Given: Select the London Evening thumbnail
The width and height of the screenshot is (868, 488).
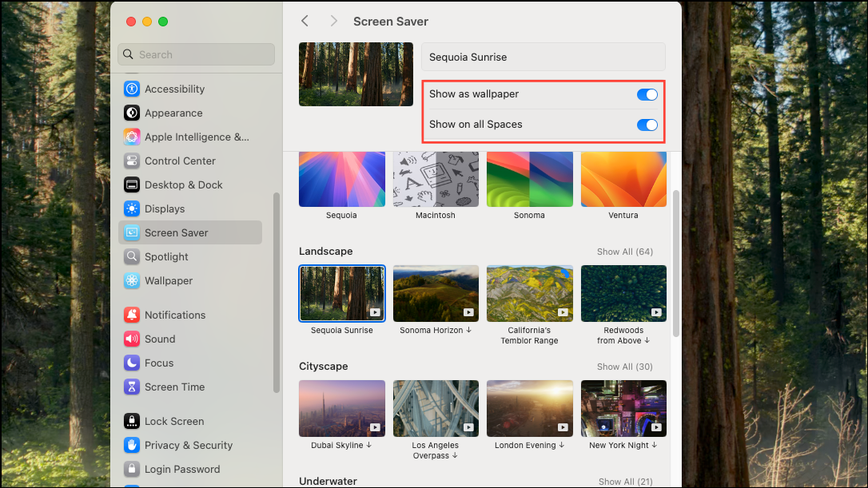Looking at the screenshot, I should [x=530, y=408].
